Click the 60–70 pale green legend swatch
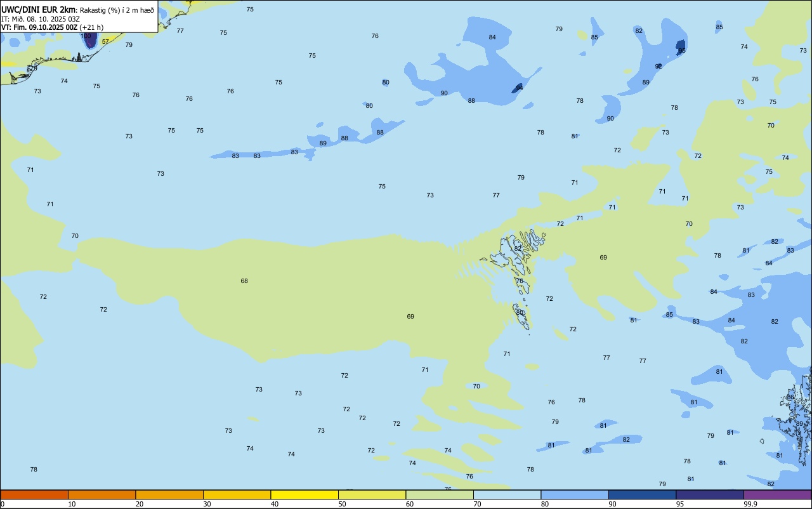Viewport: 812px width, 509px height. pyautogui.click(x=440, y=494)
